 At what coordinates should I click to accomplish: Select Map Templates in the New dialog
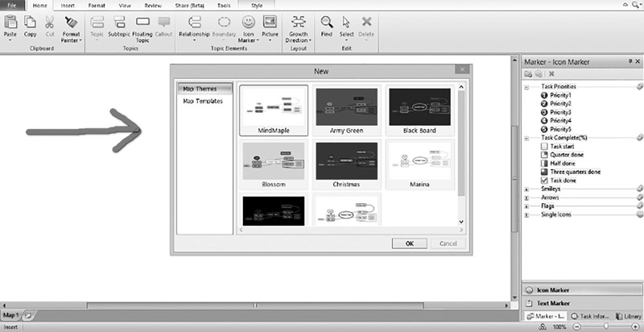coord(203,101)
